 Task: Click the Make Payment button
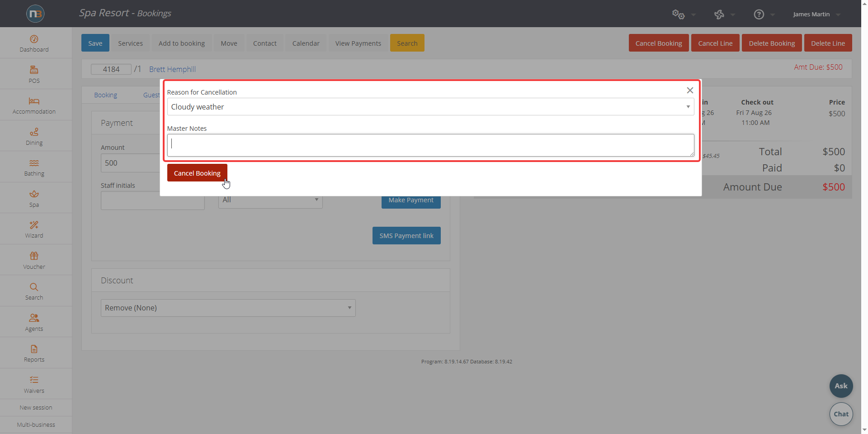(411, 202)
